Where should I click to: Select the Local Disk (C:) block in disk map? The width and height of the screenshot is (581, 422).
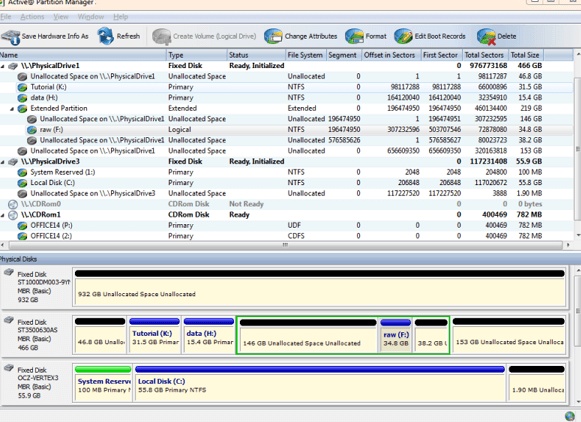coord(320,382)
